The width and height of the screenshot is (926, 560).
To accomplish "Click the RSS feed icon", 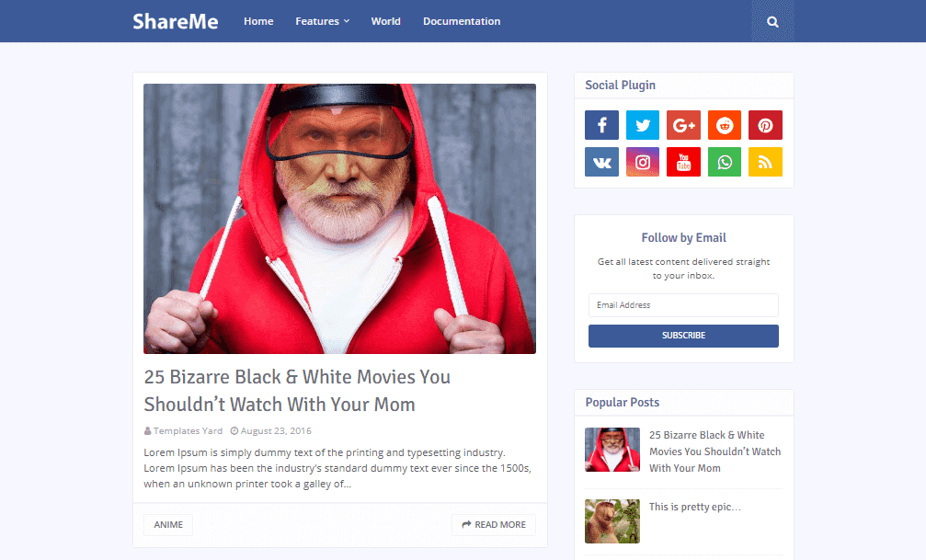I will pos(765,161).
